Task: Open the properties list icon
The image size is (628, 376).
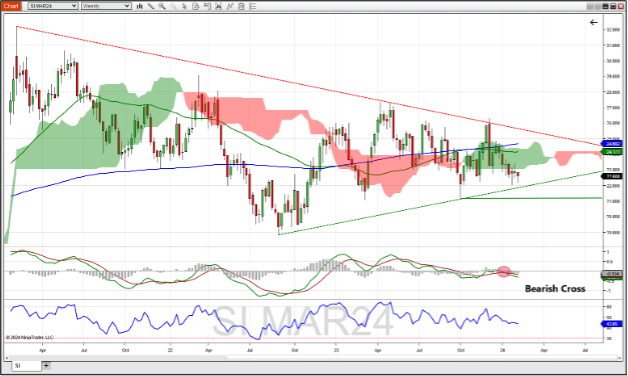Action: tap(253, 6)
